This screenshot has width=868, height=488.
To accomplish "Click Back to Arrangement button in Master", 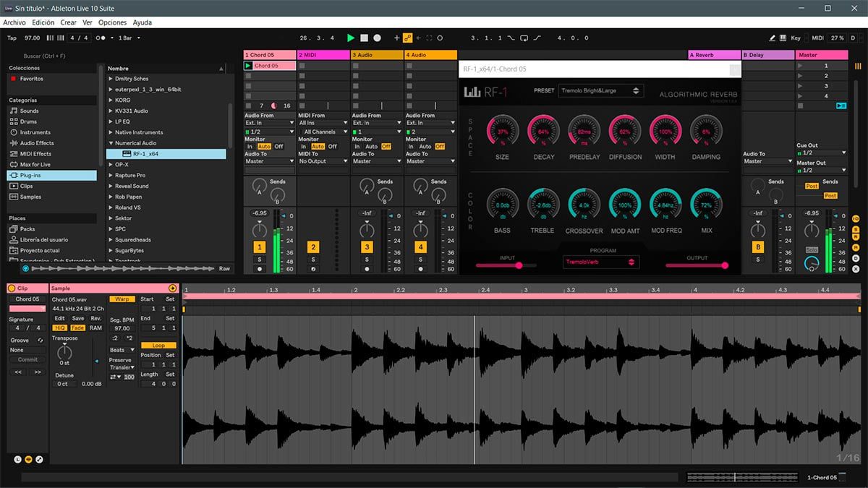I will 841,106.
